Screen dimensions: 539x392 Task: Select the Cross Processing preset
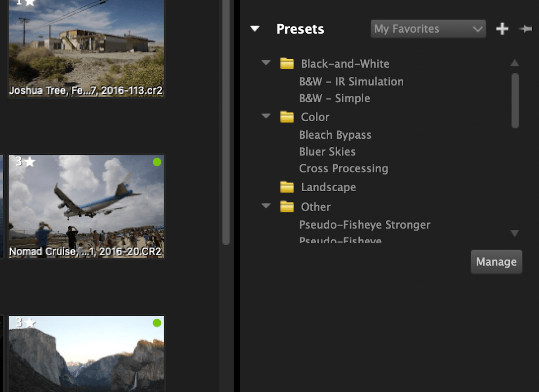tap(344, 168)
